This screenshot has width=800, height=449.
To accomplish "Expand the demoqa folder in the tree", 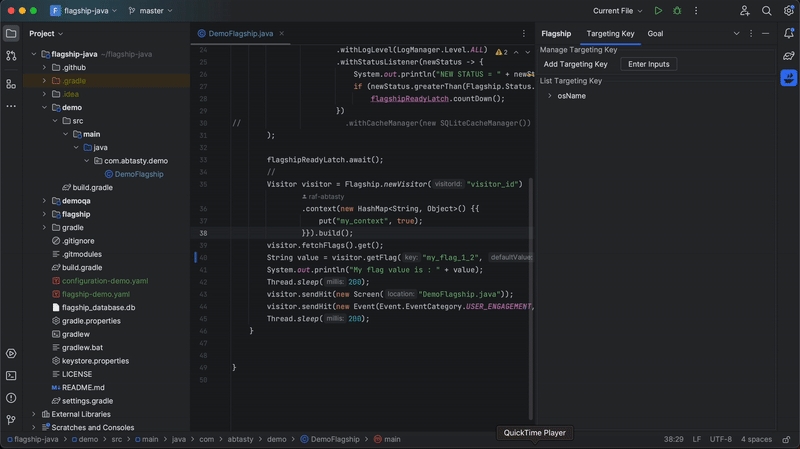I will click(x=44, y=201).
